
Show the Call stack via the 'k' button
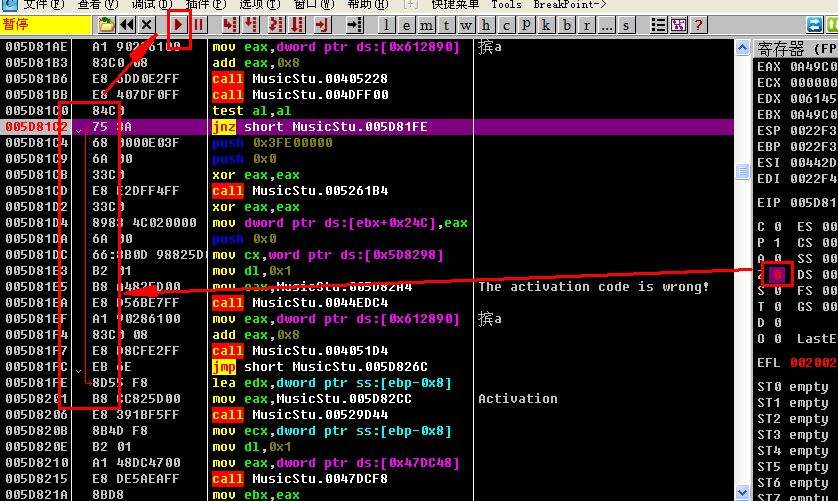pos(546,25)
